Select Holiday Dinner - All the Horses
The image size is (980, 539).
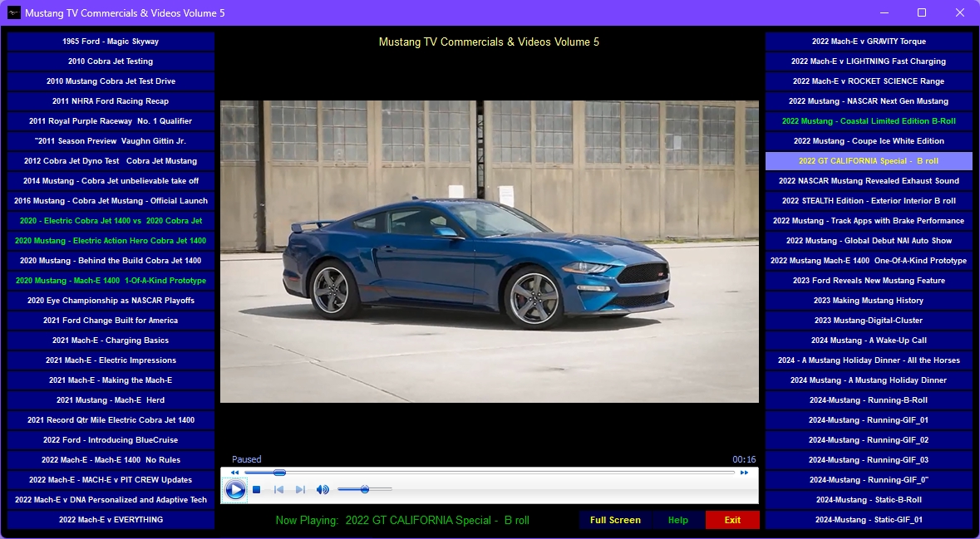(x=869, y=360)
